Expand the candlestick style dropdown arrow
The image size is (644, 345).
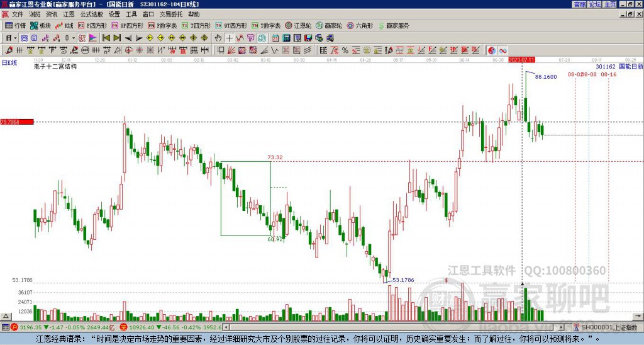tap(73, 38)
